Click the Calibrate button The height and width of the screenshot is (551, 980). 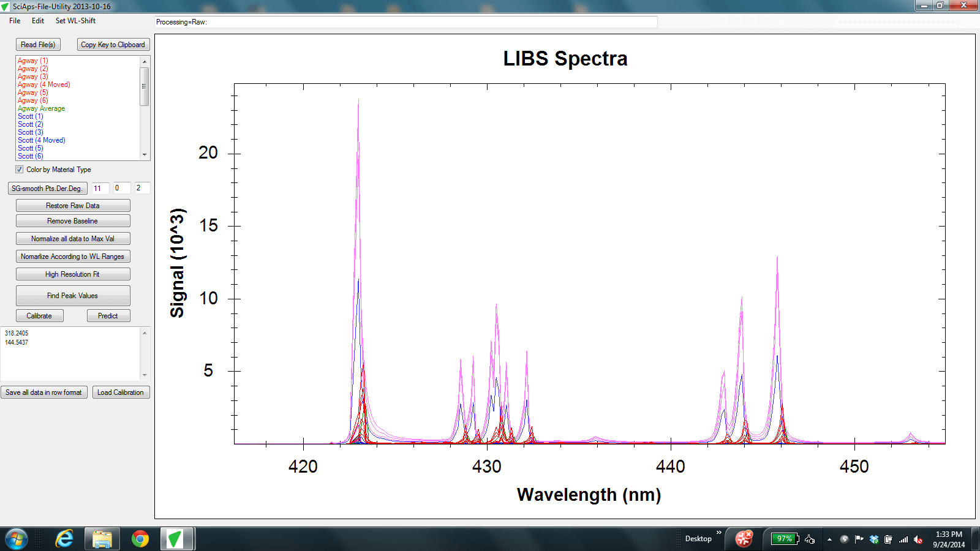(x=39, y=316)
